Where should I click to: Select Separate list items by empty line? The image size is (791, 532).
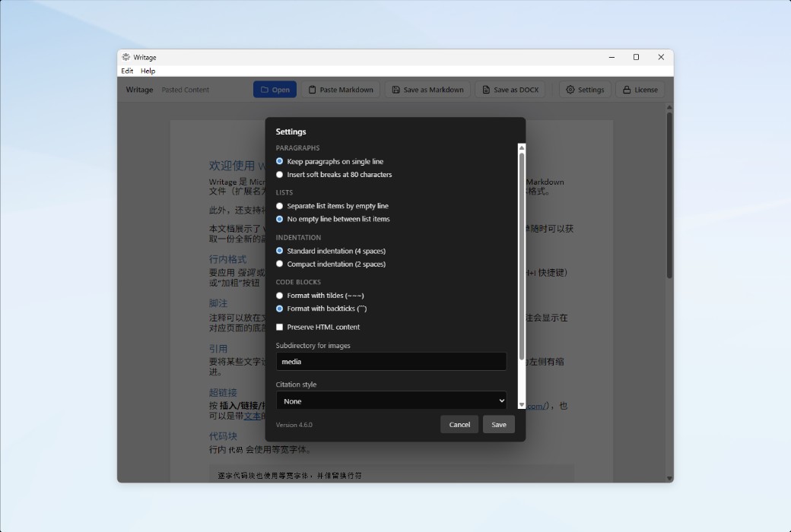point(279,205)
